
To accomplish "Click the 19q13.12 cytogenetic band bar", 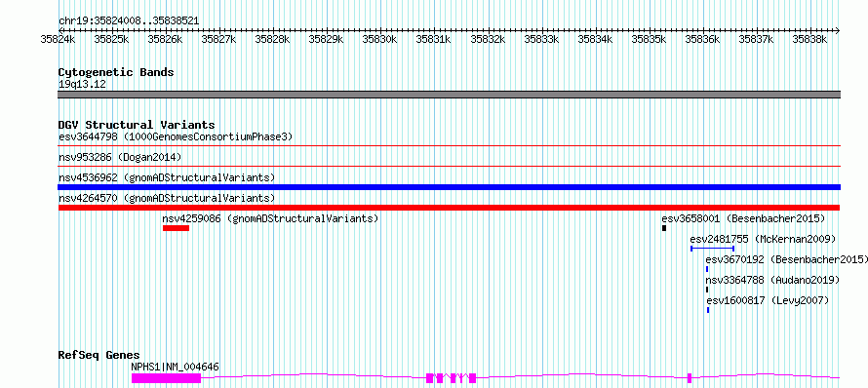I will 449,95.
